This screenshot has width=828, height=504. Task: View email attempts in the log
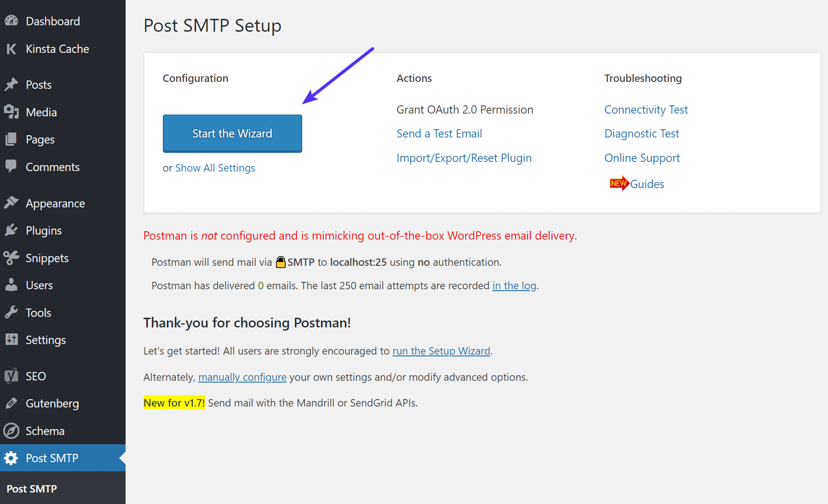pyautogui.click(x=514, y=286)
